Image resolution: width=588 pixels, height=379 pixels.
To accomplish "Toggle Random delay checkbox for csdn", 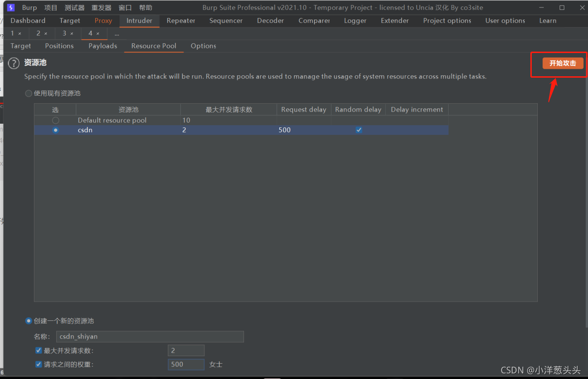I will (359, 130).
